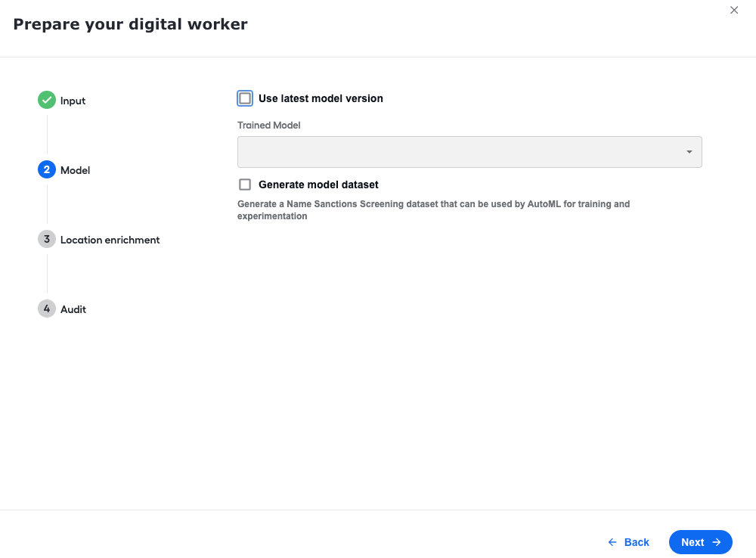756x558 pixels.
Task: Select the step 2 Model circle icon
Action: click(x=47, y=169)
